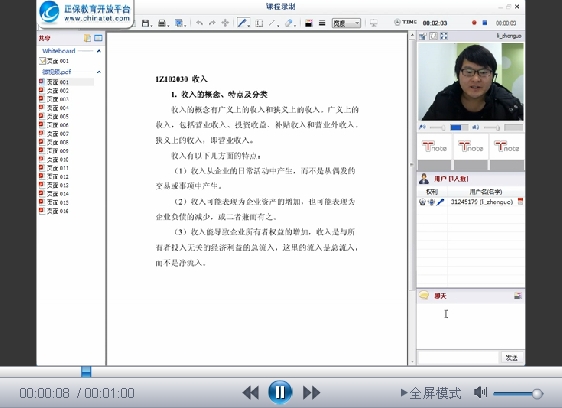
Task: Open the line thickness icon
Action: tap(322, 23)
